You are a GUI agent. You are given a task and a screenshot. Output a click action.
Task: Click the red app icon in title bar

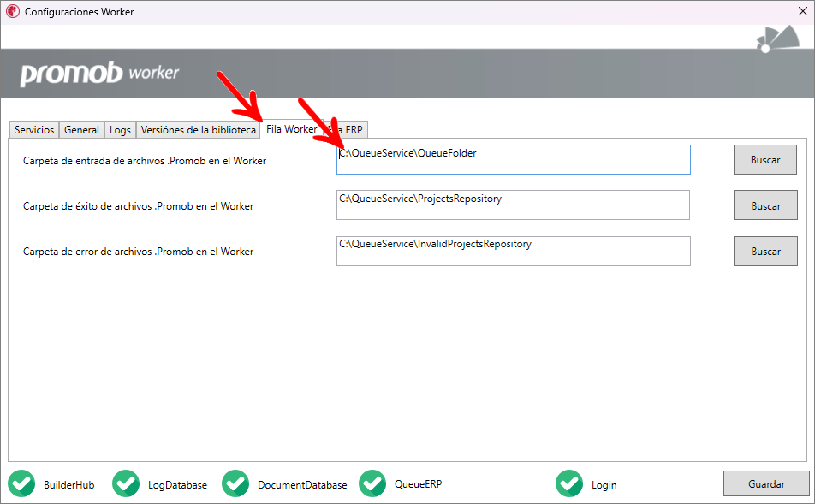click(x=13, y=11)
